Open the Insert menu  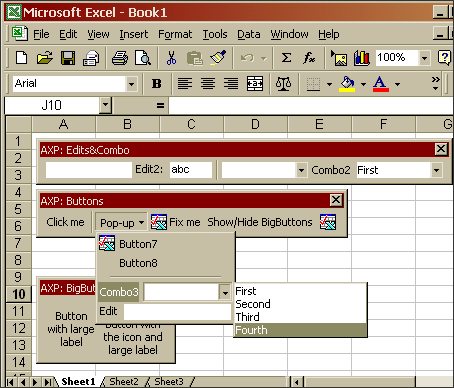point(134,34)
